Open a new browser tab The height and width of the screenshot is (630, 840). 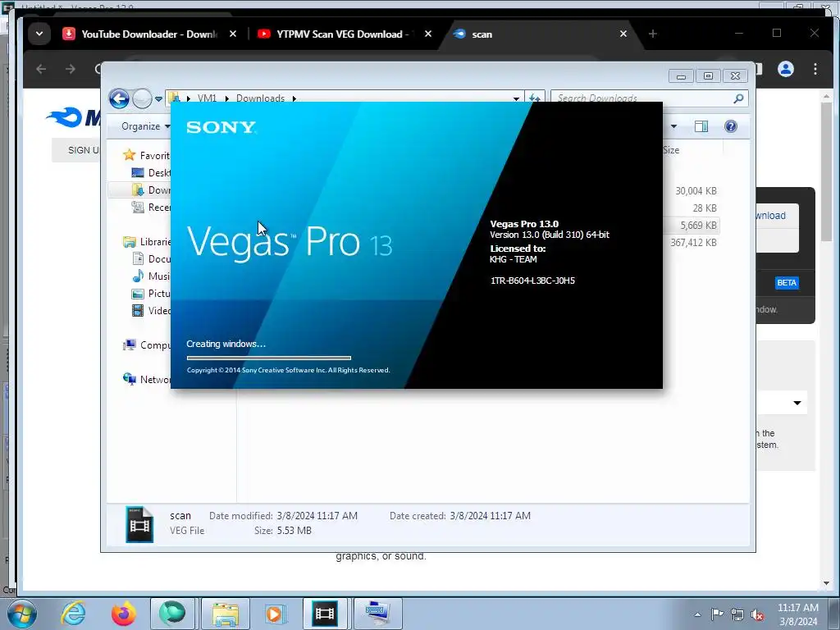[652, 34]
